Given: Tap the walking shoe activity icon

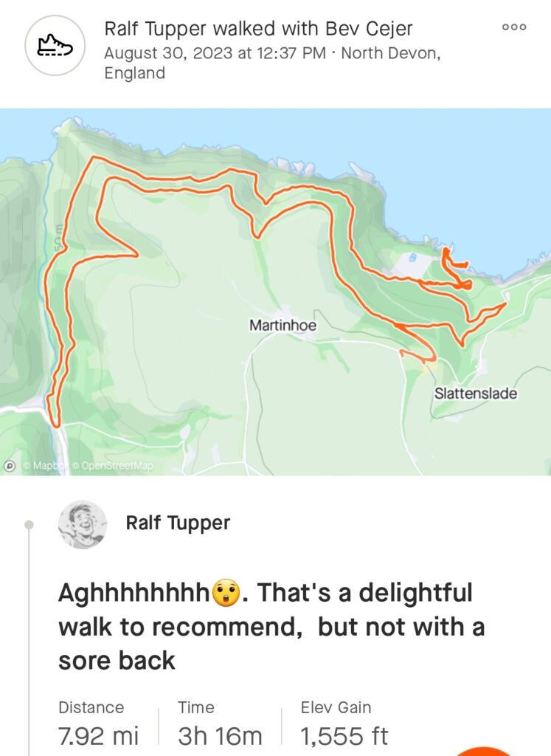Looking at the screenshot, I should tap(55, 45).
